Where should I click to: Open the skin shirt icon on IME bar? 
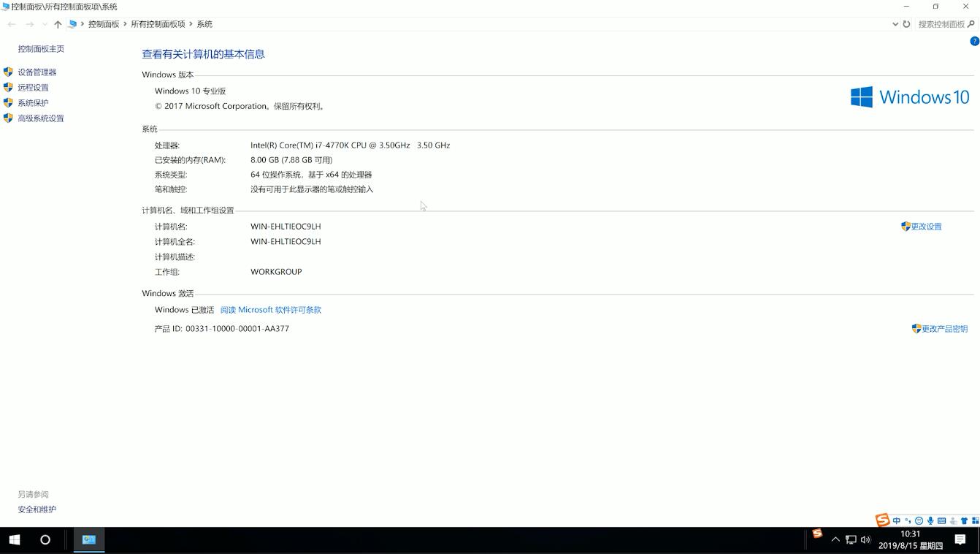[x=964, y=521]
